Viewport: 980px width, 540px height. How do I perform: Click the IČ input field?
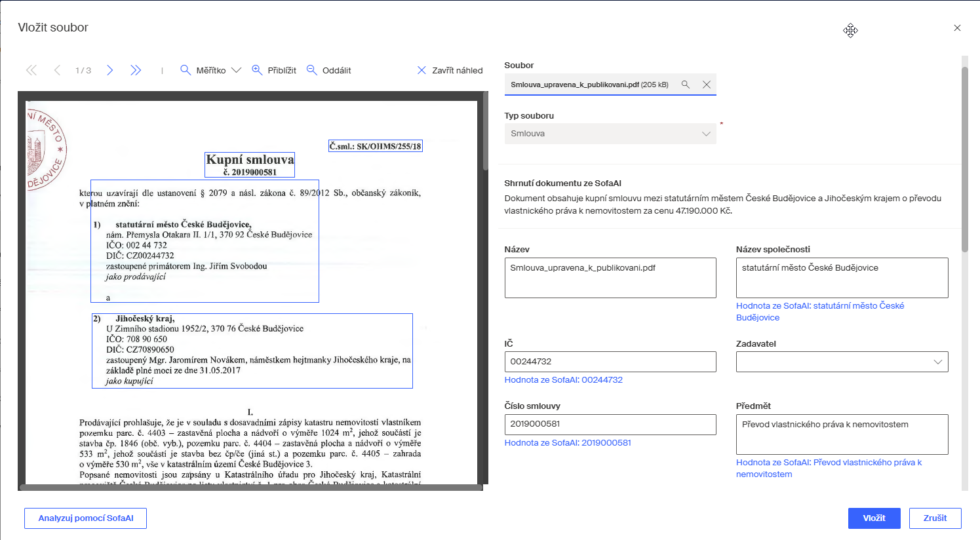click(610, 362)
